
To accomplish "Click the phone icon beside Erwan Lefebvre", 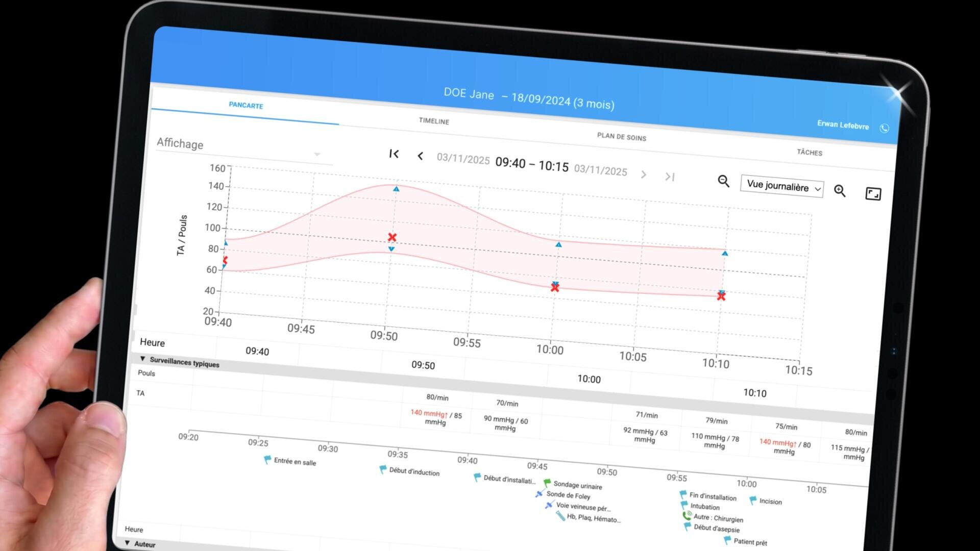I will click(x=885, y=128).
